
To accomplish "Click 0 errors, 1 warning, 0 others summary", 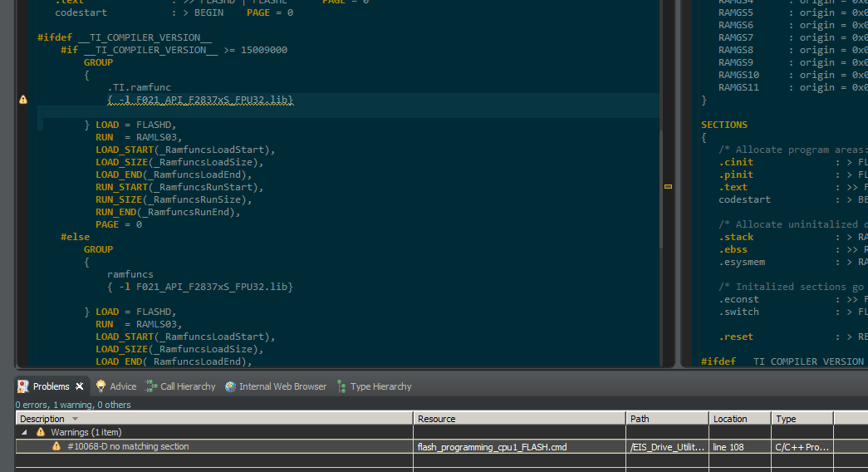I will (x=73, y=405).
